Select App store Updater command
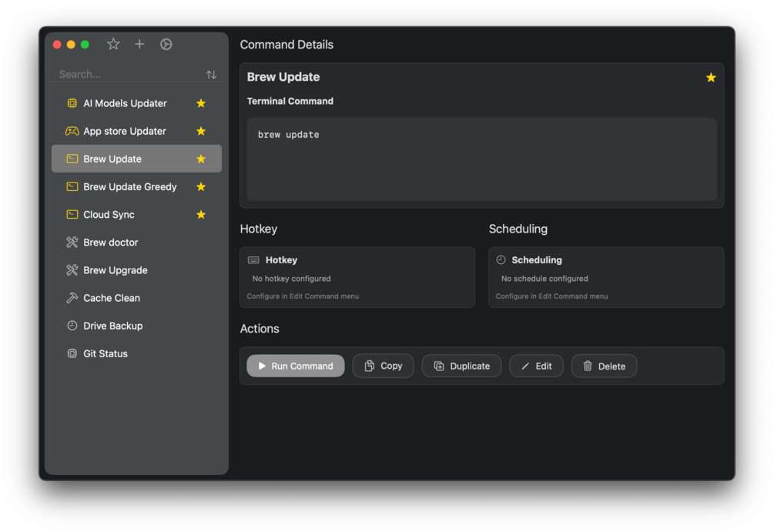774x532 pixels. [137, 132]
